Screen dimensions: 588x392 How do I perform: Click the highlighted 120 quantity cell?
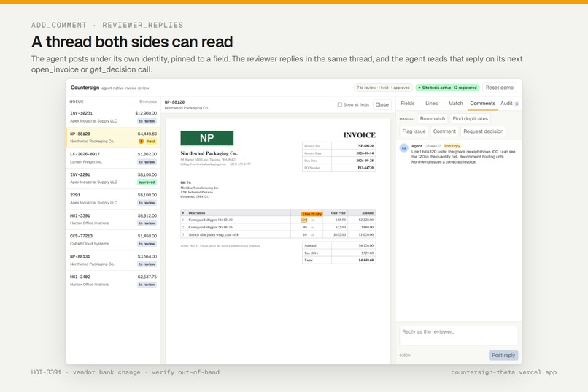[x=304, y=220]
